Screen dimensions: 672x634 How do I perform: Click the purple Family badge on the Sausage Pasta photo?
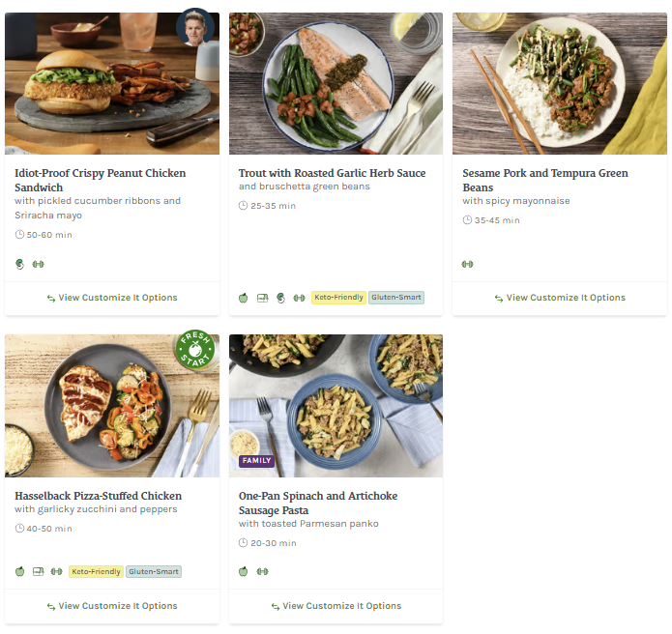point(257,461)
